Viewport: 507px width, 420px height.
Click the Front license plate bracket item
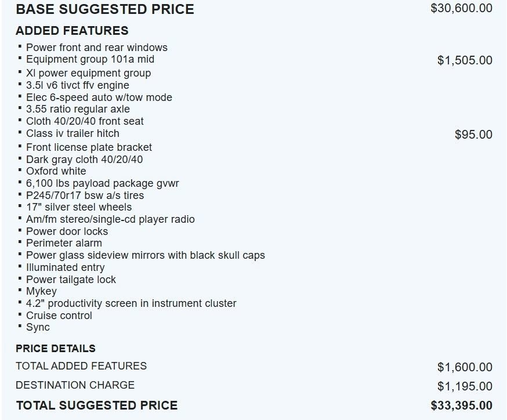click(89, 147)
